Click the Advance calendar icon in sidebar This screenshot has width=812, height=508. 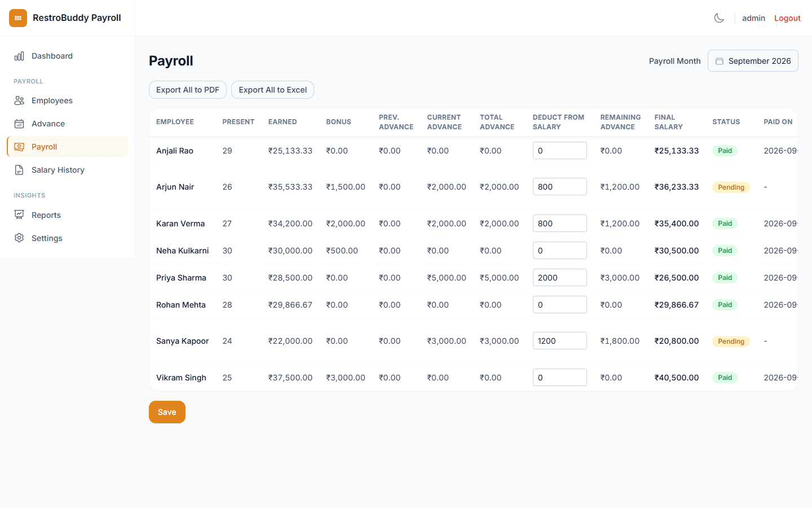[x=19, y=124]
